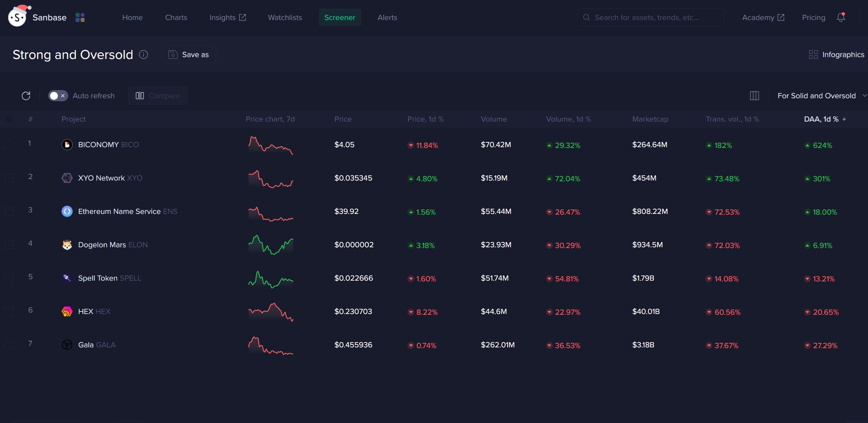Screen dimensions: 868x423
Task: Click the Ethereum Name Service icon
Action: (x=67, y=211)
